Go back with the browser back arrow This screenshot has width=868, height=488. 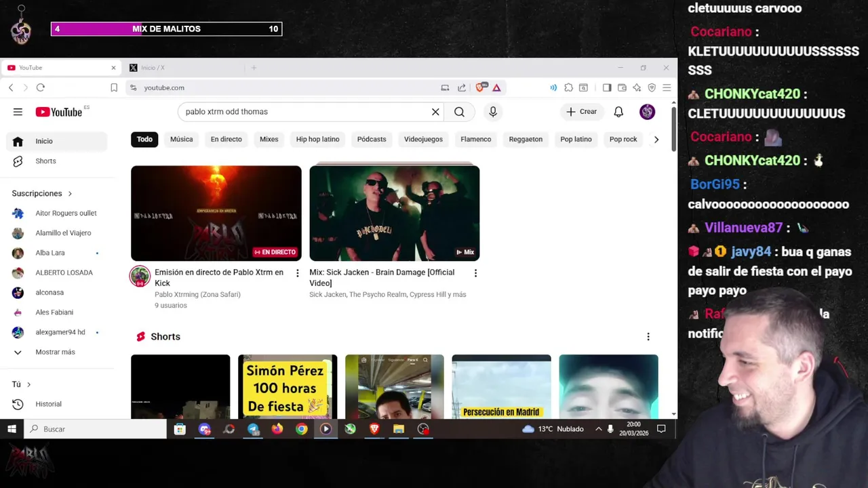click(x=11, y=87)
